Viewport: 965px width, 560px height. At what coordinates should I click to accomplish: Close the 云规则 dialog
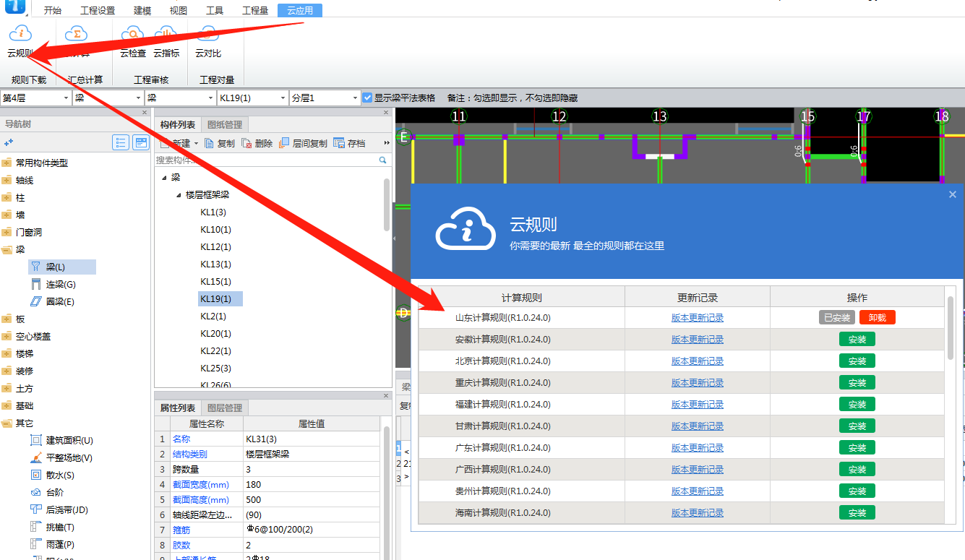pyautogui.click(x=953, y=194)
